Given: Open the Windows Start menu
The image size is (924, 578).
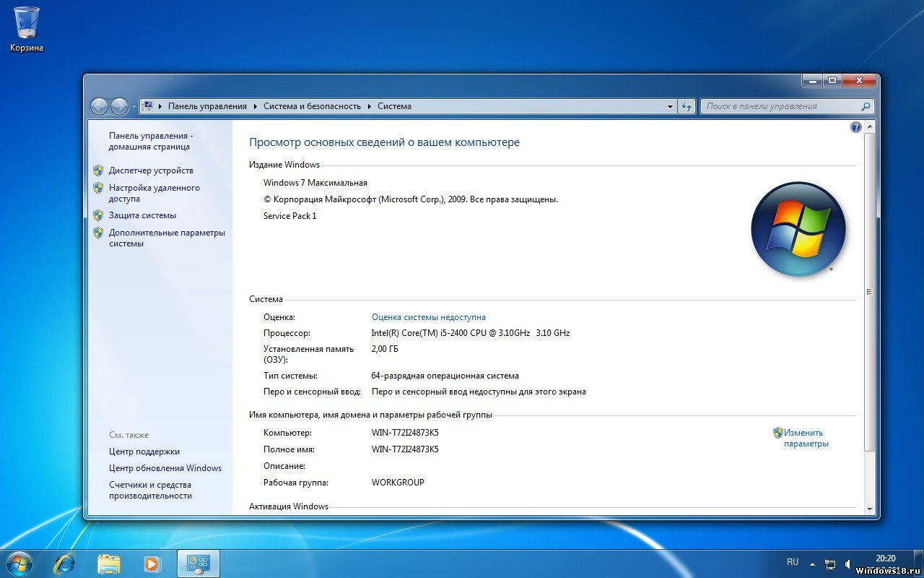Looking at the screenshot, I should tap(19, 563).
